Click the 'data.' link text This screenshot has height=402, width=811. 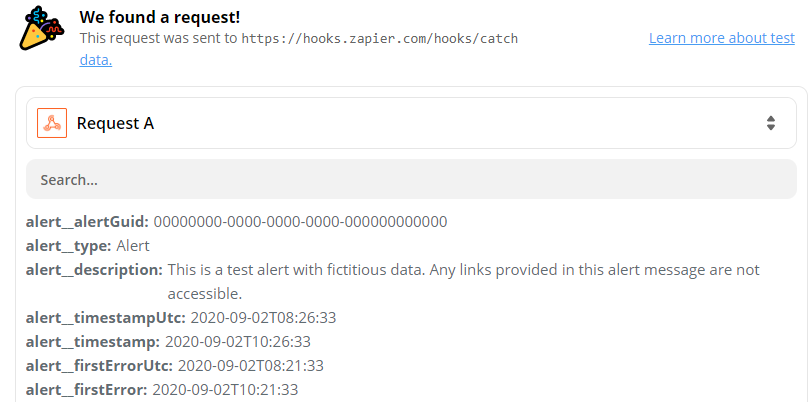(96, 59)
